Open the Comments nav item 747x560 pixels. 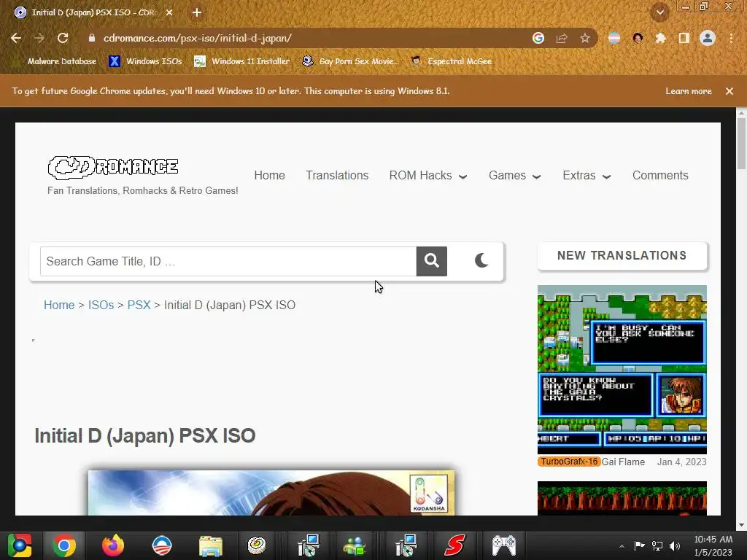(660, 175)
